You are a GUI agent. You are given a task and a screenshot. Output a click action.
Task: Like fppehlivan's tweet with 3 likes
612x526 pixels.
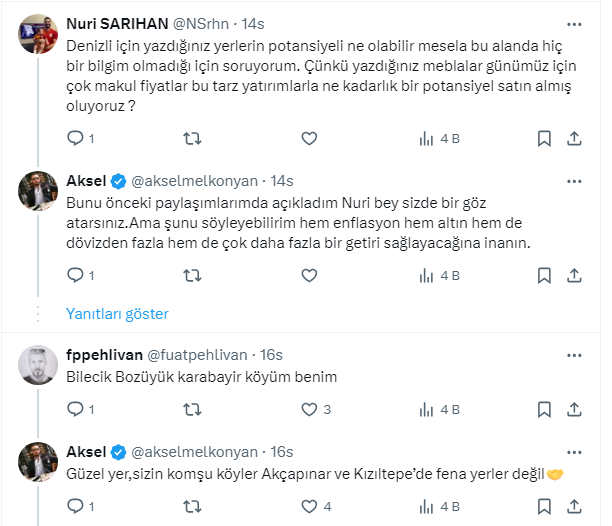(x=308, y=409)
